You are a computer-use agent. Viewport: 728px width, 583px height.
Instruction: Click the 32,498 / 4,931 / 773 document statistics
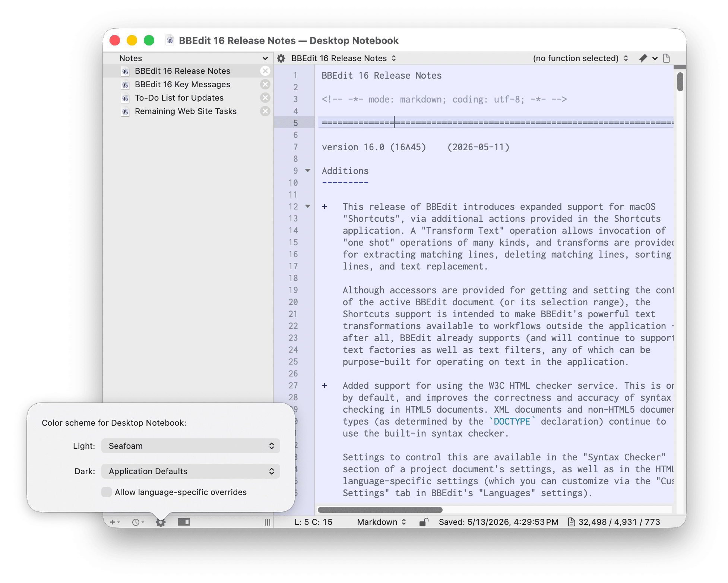tap(619, 522)
